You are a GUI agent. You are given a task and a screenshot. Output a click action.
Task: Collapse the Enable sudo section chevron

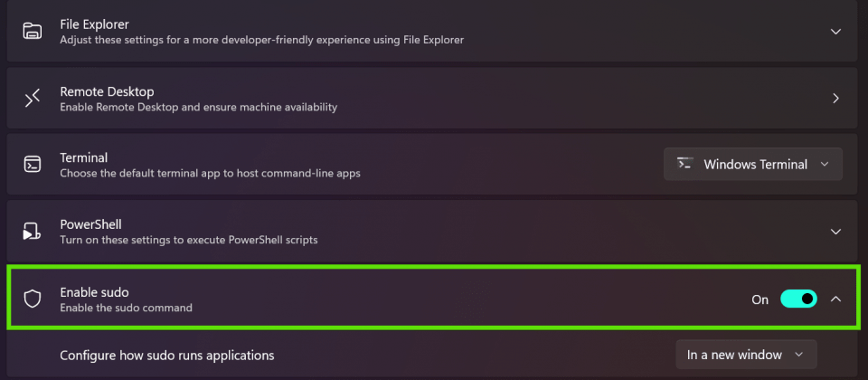835,299
